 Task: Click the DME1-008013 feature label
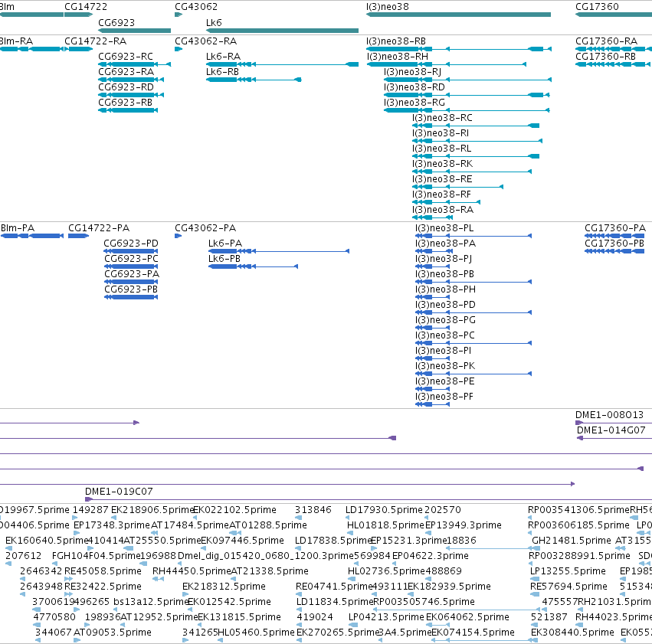tap(609, 415)
